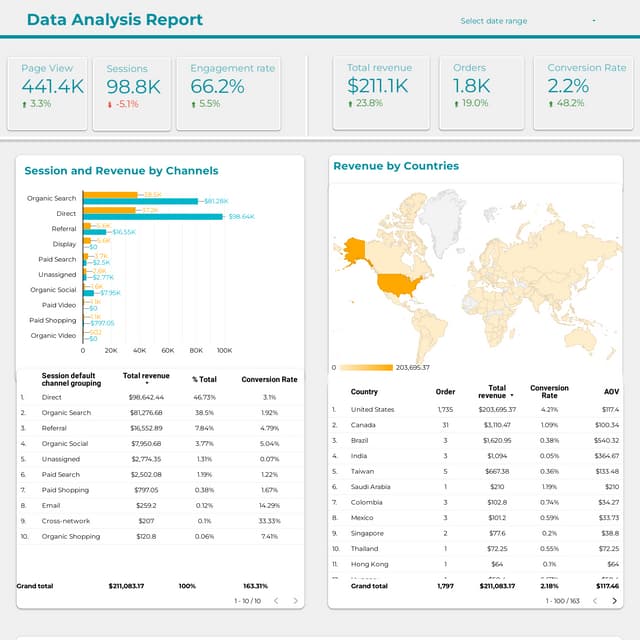Screen dimensions: 640x640
Task: Click the 1 - 100 / 163 pagination label
Action: (562, 601)
